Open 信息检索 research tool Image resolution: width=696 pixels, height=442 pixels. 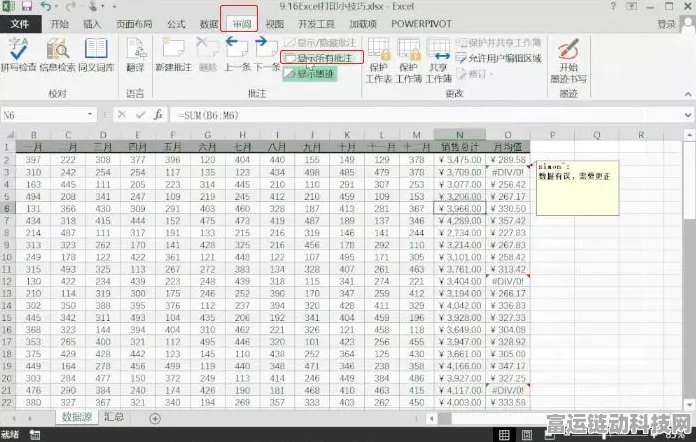pos(57,55)
